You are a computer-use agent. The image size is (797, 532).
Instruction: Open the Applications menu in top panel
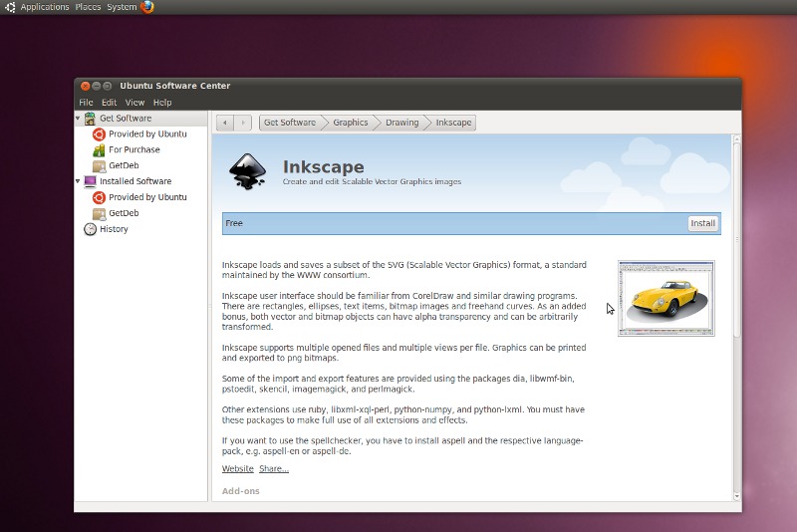tap(45, 7)
